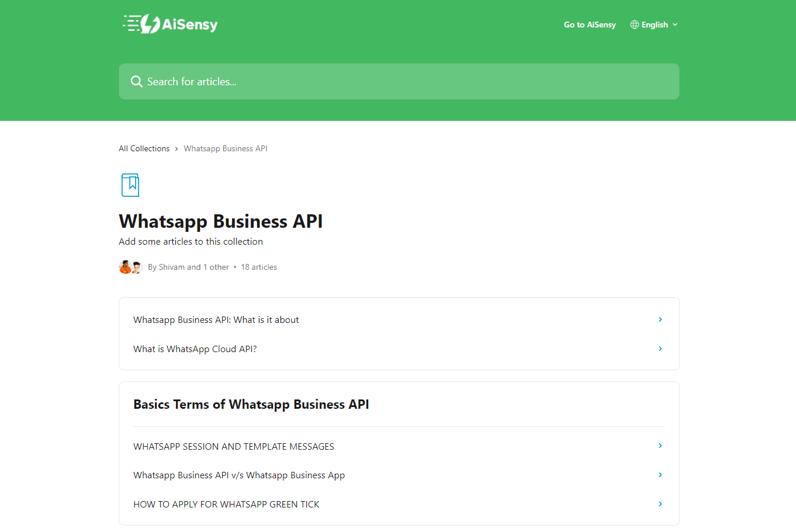This screenshot has height=532, width=796.
Task: Click the 'Shivam and 1 other' author text
Action: tap(187, 266)
